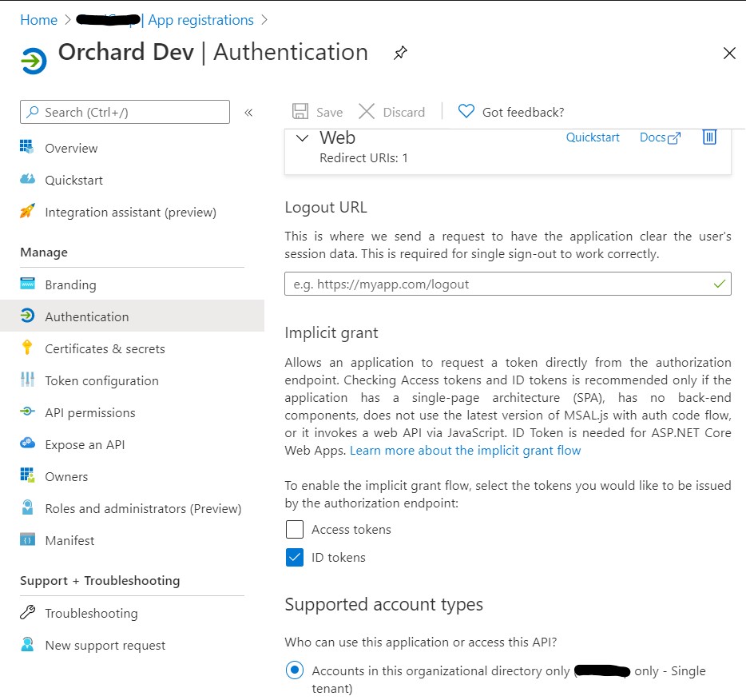This screenshot has height=700, width=746.
Task: Focus the Logout URL input field
Action: click(x=508, y=284)
